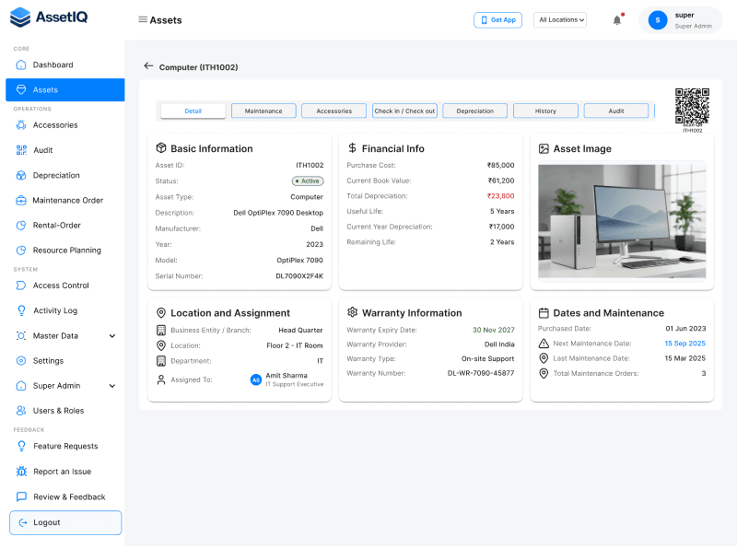The width and height of the screenshot is (737, 560).
Task: Click the serial number DL7090X2F4K
Action: (298, 275)
